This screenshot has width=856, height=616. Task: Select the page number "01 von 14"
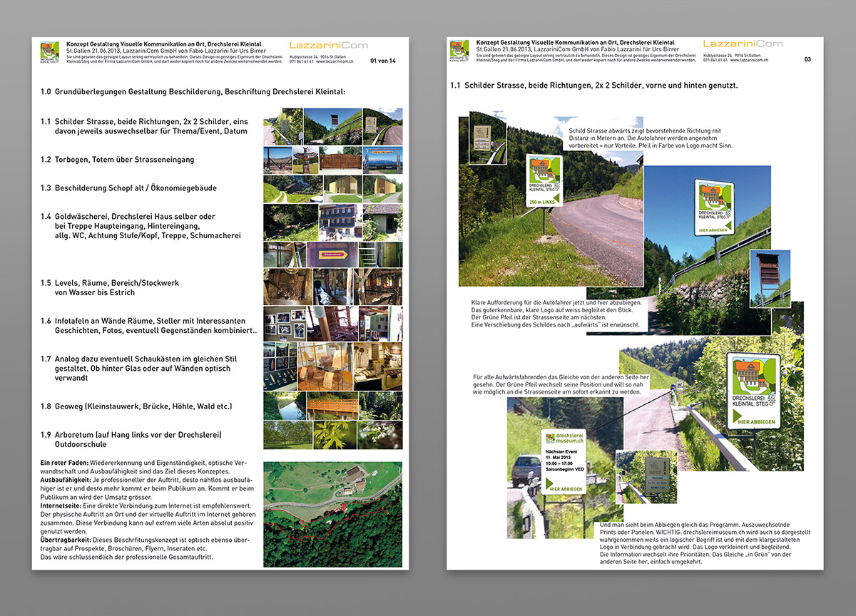[383, 61]
